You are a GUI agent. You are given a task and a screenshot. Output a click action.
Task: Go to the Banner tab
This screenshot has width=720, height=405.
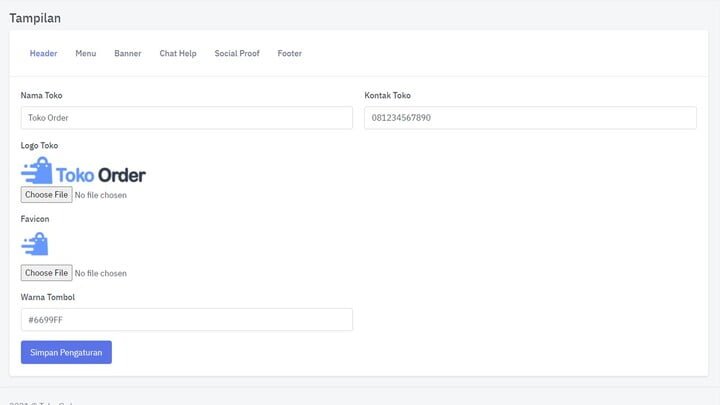click(x=128, y=53)
